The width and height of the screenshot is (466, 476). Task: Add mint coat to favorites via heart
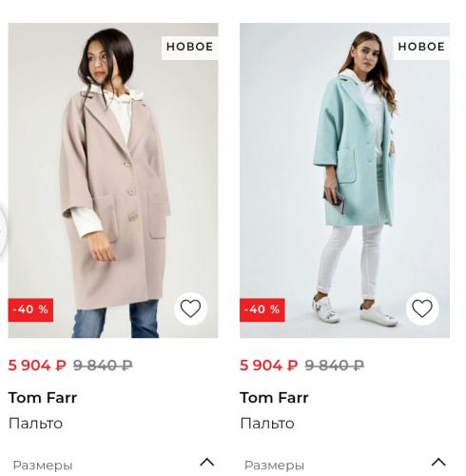[x=422, y=308]
